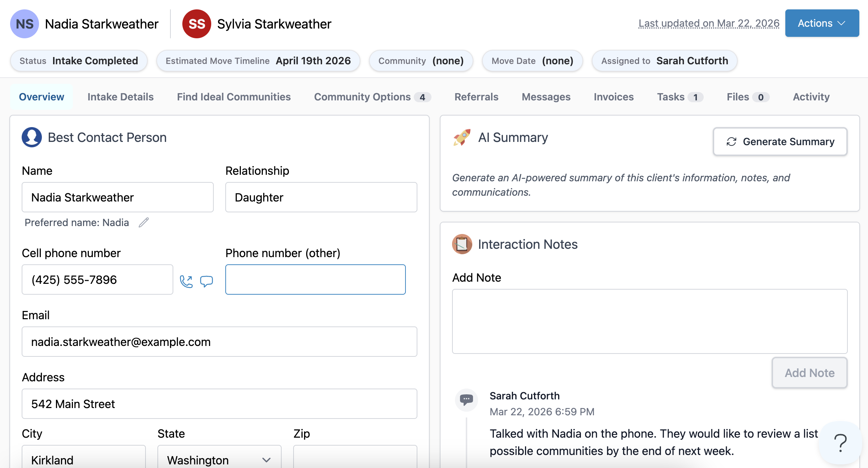The image size is (868, 468).
Task: Click into the Add Note text area
Action: pyautogui.click(x=650, y=321)
